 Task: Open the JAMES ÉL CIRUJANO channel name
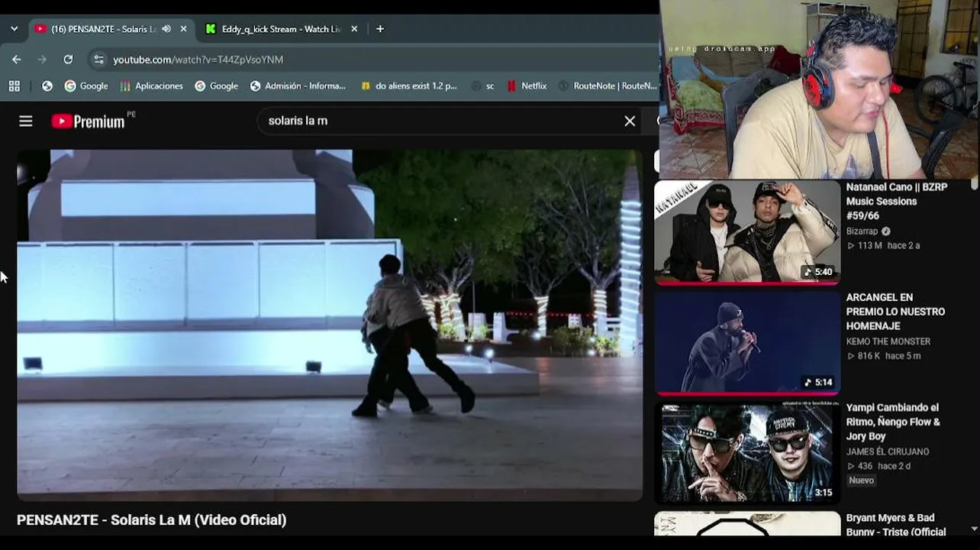tap(888, 451)
